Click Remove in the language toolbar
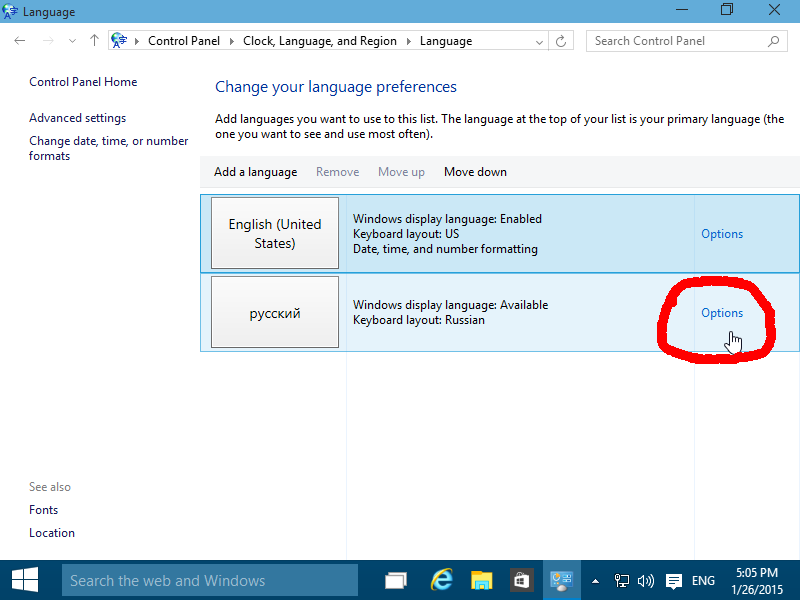Image resolution: width=800 pixels, height=600 pixels. (x=337, y=172)
